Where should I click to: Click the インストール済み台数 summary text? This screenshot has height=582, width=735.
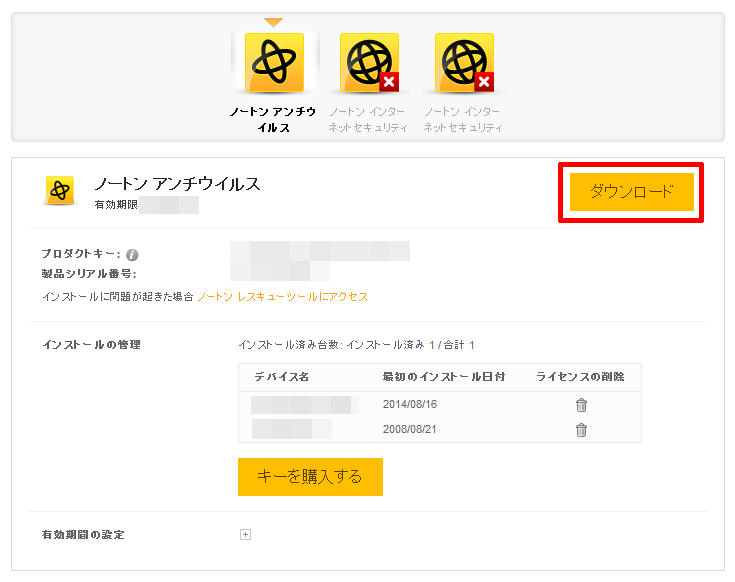tap(356, 345)
